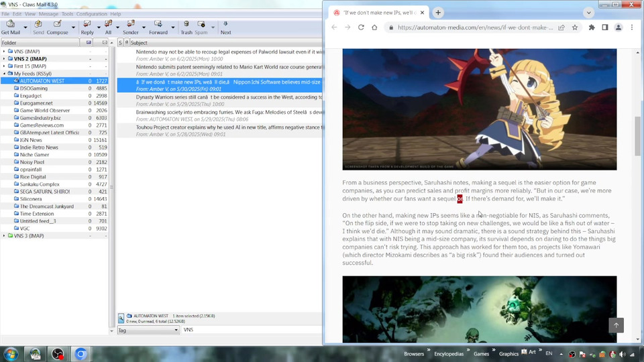644x362 pixels.
Task: Open Reply All dropdown arrow
Action: pos(117,27)
